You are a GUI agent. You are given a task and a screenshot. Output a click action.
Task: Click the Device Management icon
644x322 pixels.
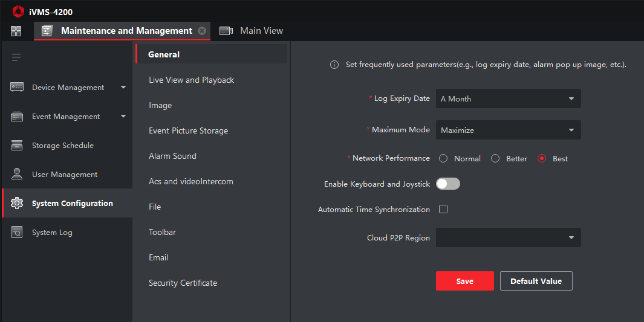[17, 88]
